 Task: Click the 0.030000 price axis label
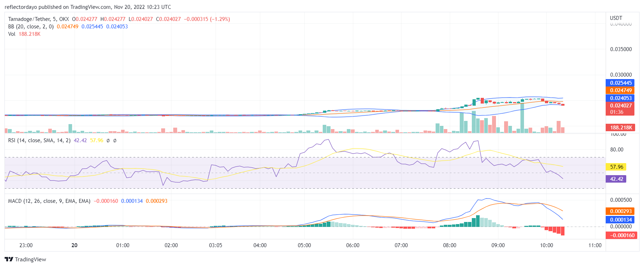621,75
